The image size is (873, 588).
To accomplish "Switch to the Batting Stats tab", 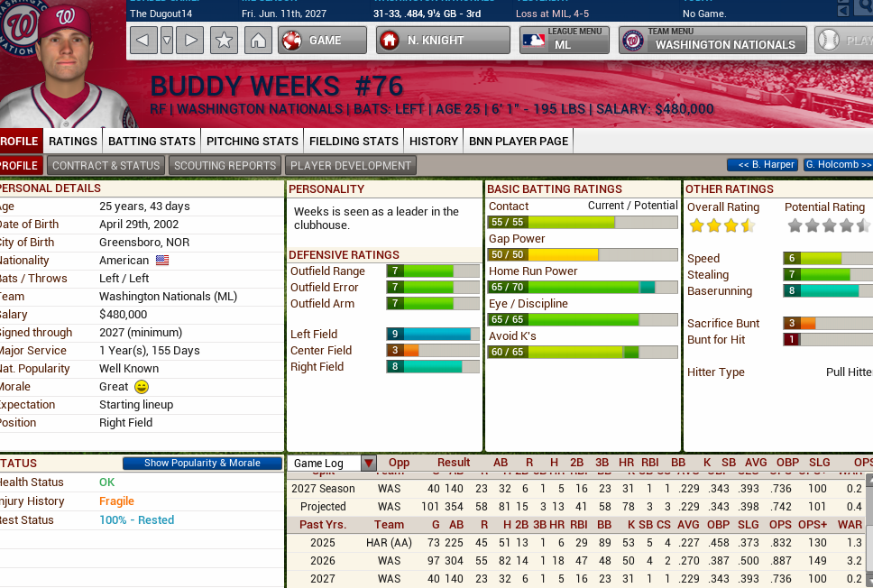I will (152, 141).
